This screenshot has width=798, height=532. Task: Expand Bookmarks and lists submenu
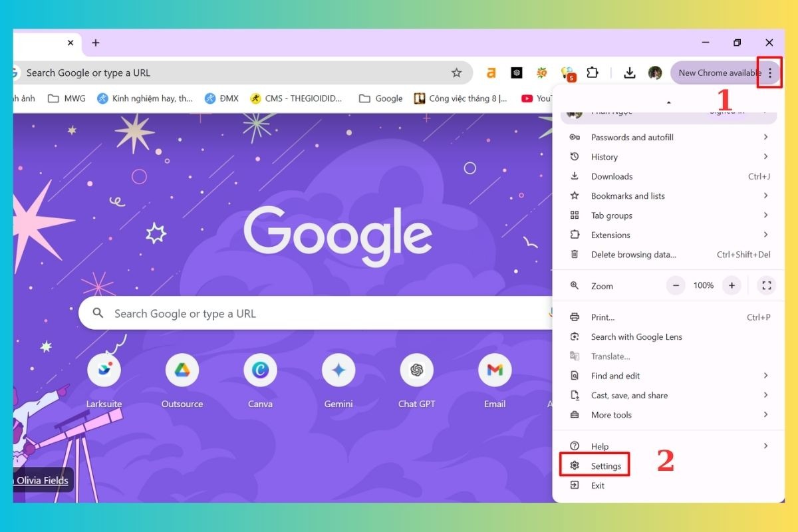pos(668,196)
